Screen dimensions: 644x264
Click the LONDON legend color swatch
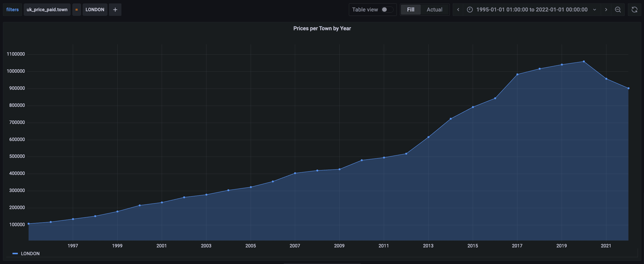click(15, 254)
